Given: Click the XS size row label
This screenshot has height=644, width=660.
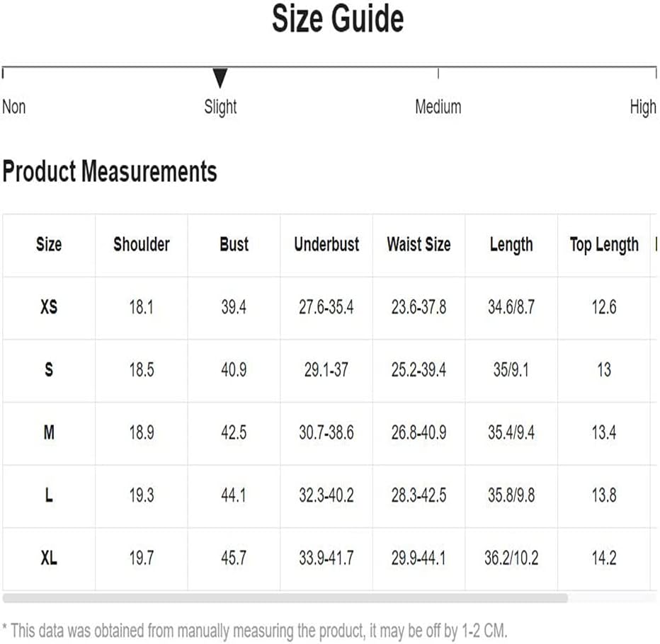Looking at the screenshot, I should pos(49,307).
